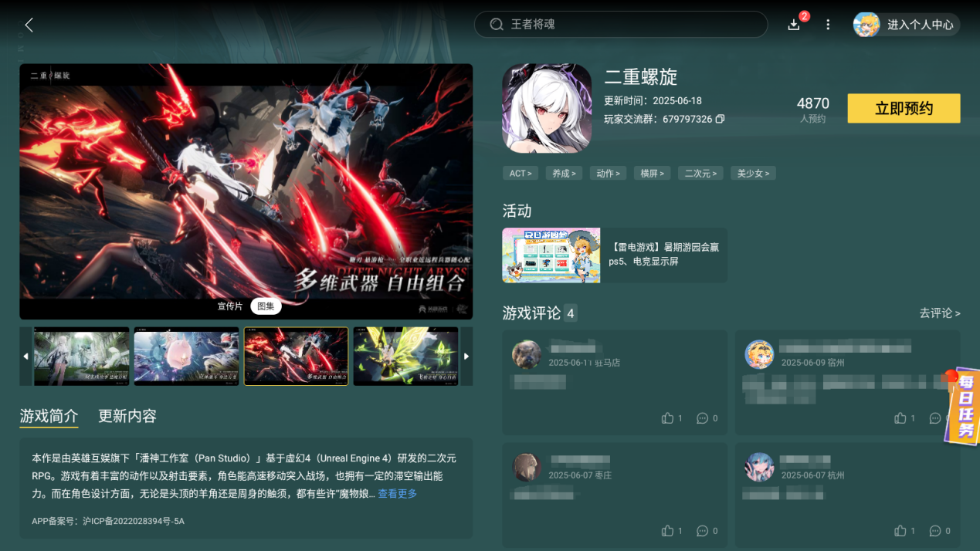Select the 图集 gallery tab
Image resolution: width=980 pixels, height=551 pixels.
click(266, 306)
